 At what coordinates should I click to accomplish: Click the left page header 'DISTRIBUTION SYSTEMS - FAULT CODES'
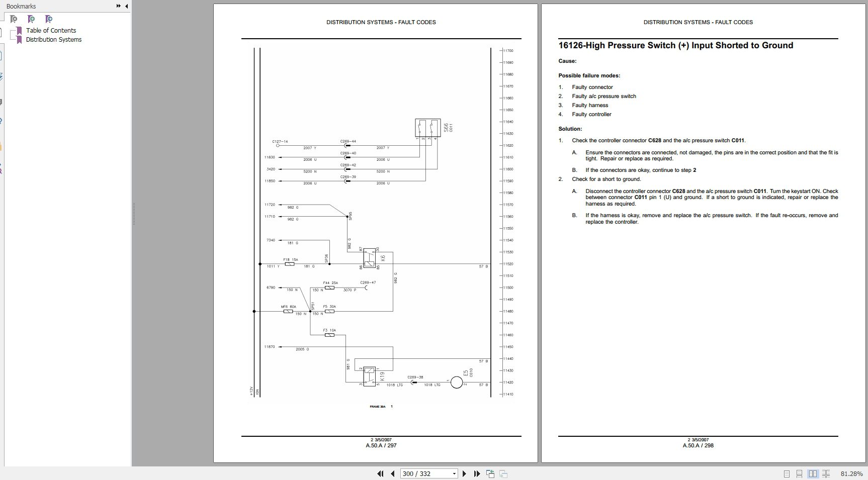click(x=381, y=22)
